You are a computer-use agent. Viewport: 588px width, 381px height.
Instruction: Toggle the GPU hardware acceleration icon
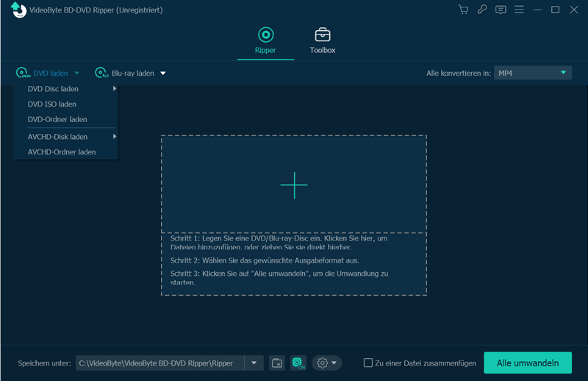point(298,363)
